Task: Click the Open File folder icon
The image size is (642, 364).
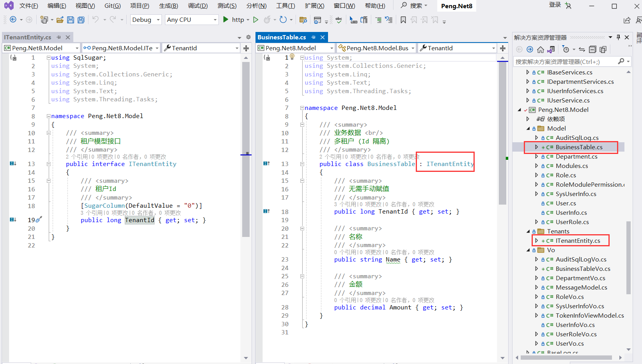Action: 60,19
